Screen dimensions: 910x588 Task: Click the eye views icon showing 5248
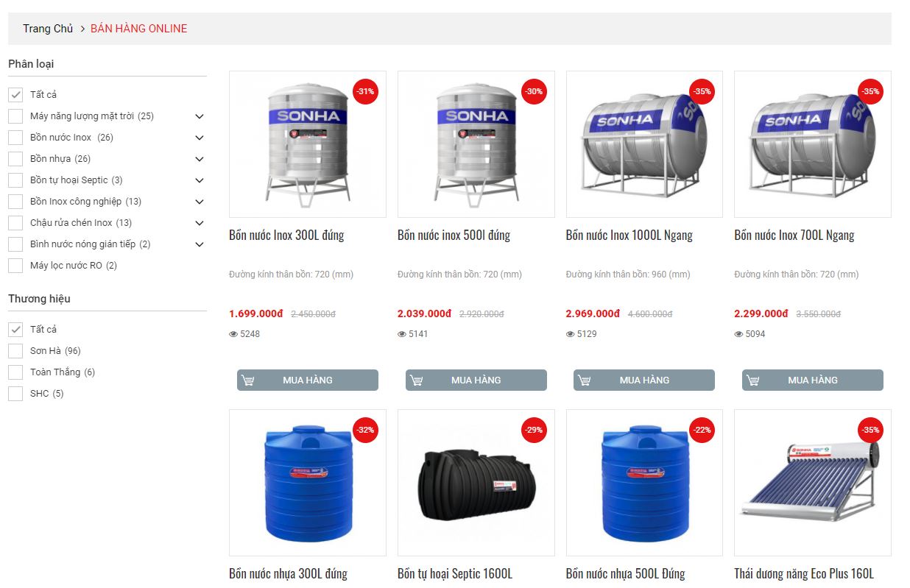(233, 334)
